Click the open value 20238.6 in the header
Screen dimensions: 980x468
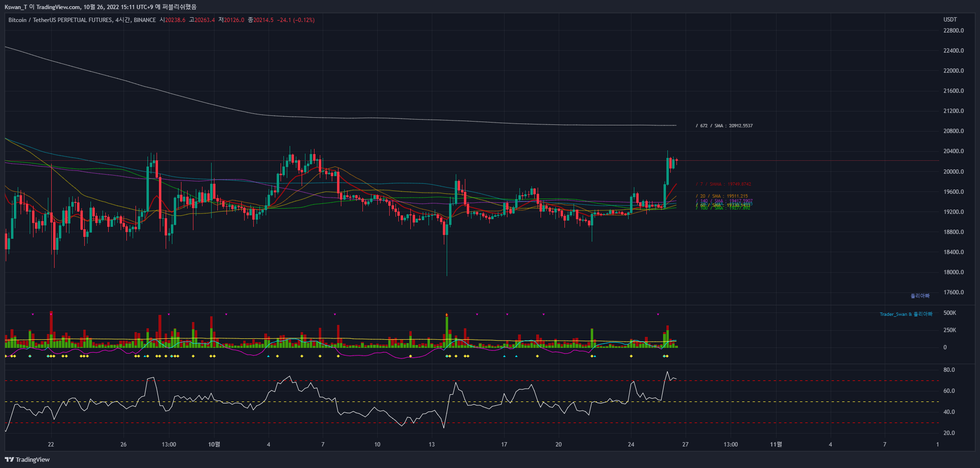[175, 20]
